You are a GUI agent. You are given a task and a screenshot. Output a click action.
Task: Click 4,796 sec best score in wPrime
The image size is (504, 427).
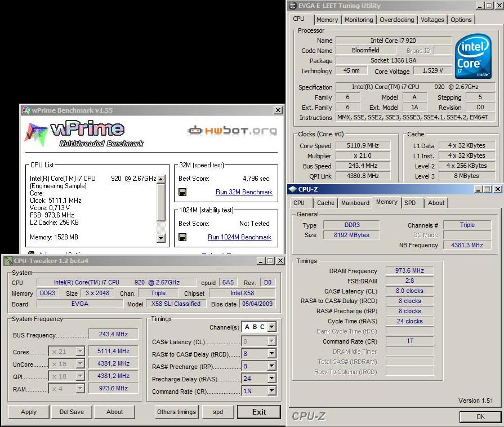(256, 179)
